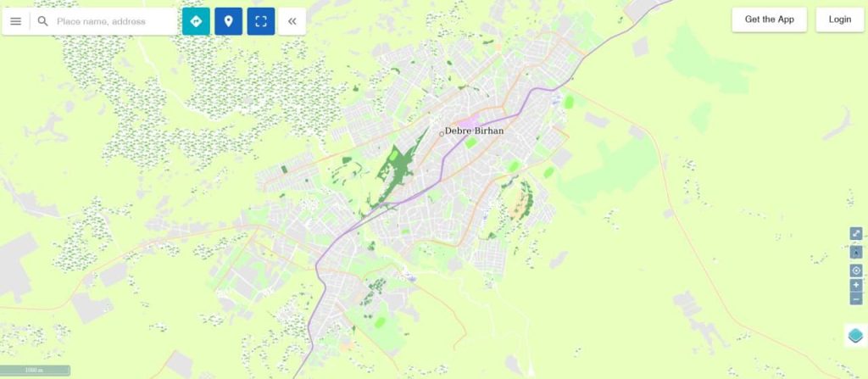
Task: Focus the Place name, address field
Action: [x=115, y=21]
